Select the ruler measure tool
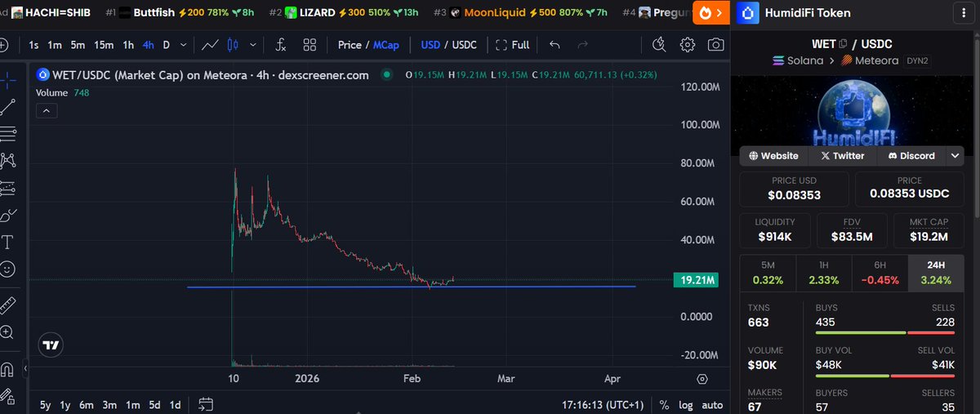Viewport: 980px width, 414px height. pyautogui.click(x=8, y=305)
